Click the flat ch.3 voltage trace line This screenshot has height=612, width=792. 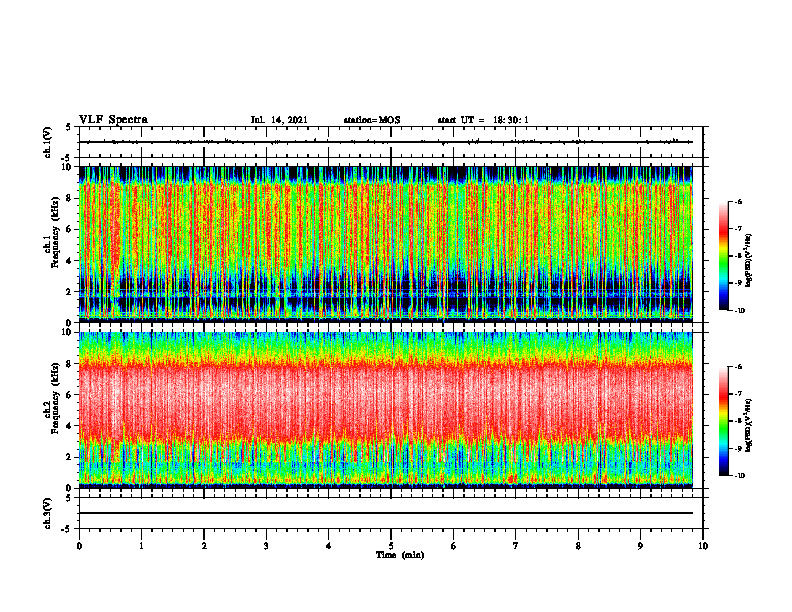(386, 513)
